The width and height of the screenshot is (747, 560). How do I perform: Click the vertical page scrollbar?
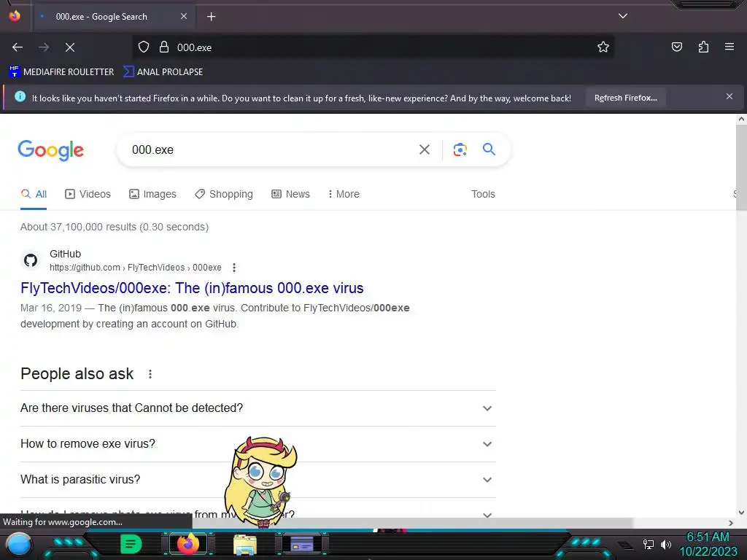pos(741,167)
